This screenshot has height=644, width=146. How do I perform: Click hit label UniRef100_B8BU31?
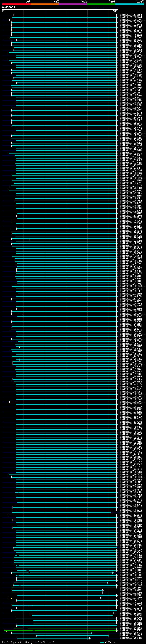(x=131, y=65)
